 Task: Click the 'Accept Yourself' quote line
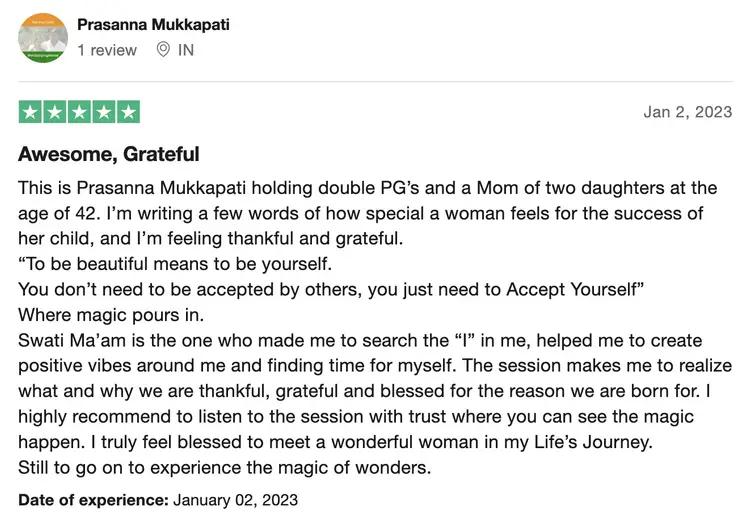331,290
